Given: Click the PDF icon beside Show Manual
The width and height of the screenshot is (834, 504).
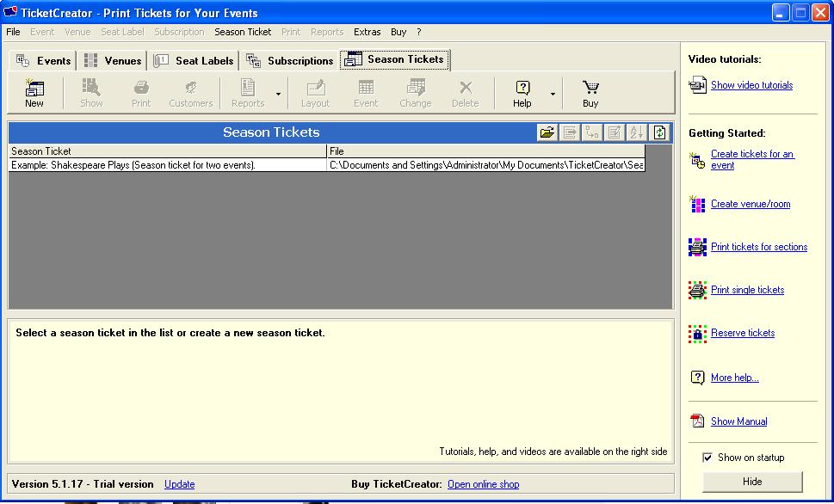Looking at the screenshot, I should click(697, 421).
